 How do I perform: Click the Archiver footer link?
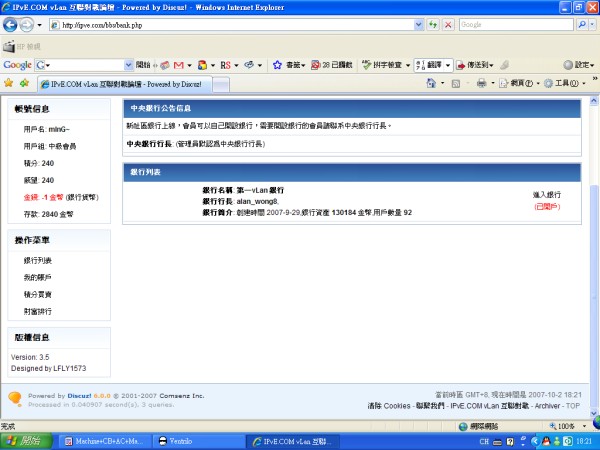tap(547, 406)
